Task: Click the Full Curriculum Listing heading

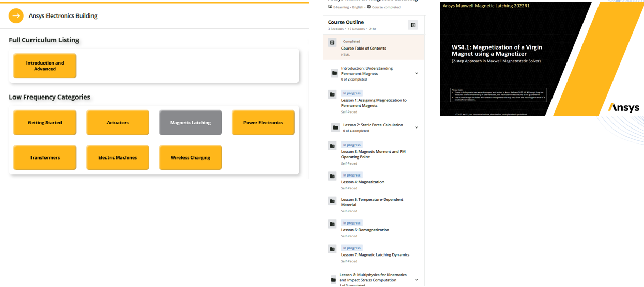Action: [x=44, y=40]
